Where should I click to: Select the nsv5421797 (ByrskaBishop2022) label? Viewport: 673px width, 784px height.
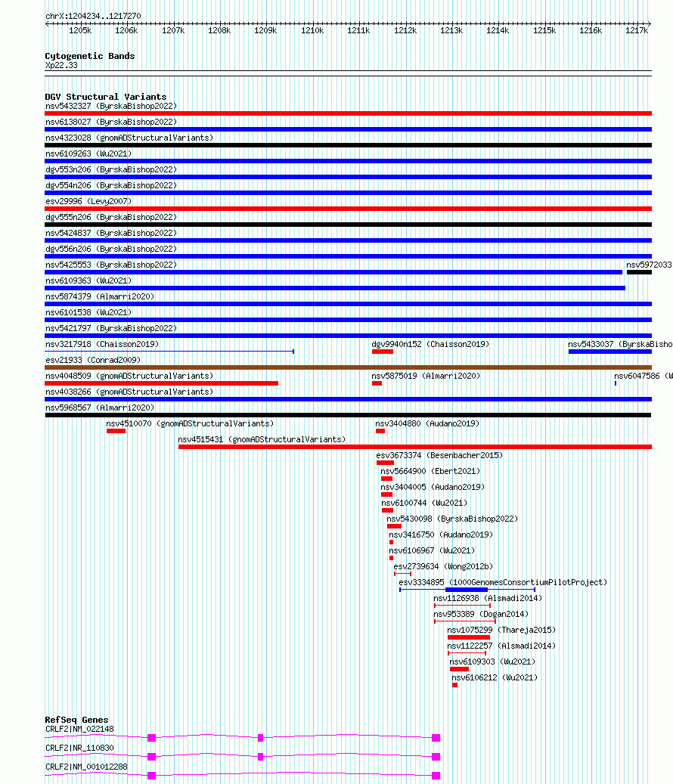coord(111,329)
